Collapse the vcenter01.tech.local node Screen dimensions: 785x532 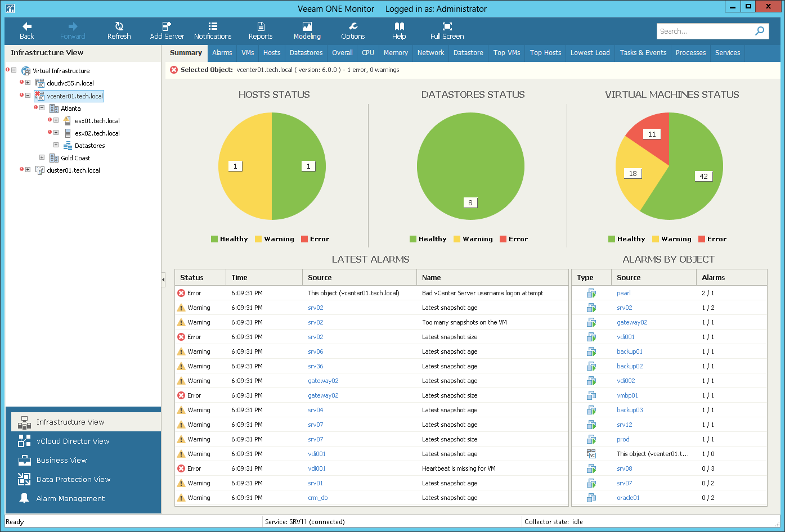(x=28, y=95)
